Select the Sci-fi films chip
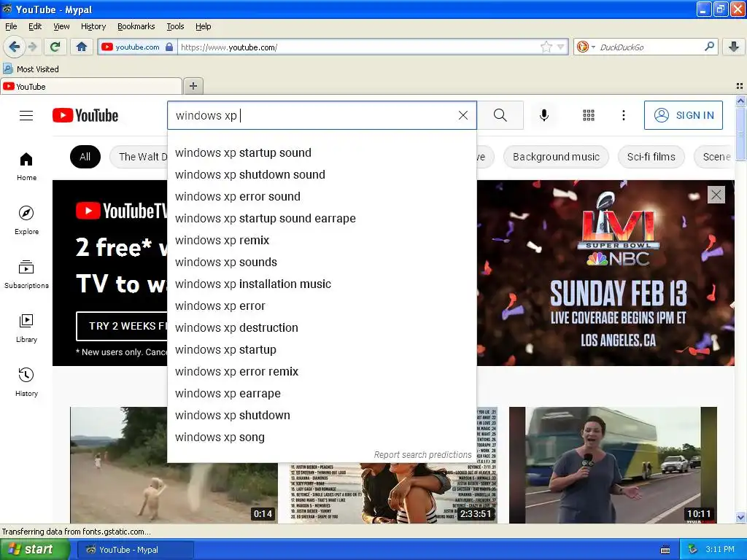The height and width of the screenshot is (560, 747). [x=651, y=157]
